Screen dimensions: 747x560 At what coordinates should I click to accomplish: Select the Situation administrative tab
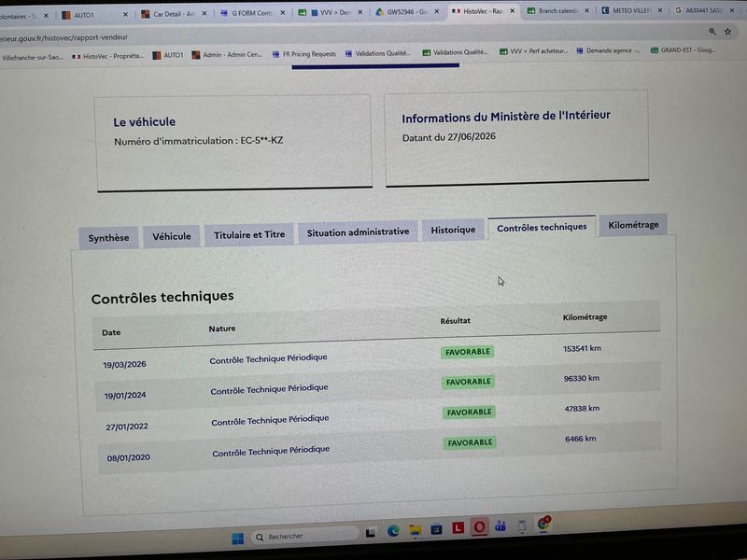358,232
